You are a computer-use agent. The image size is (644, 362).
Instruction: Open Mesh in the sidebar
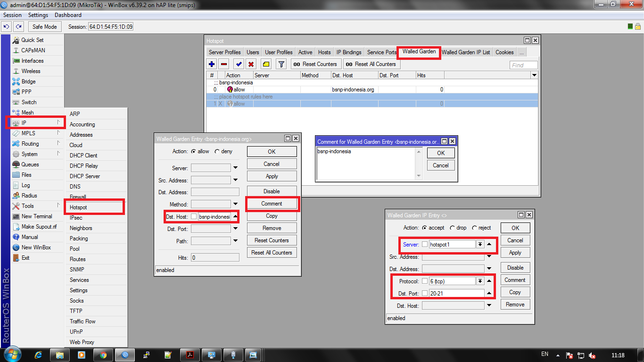(x=27, y=113)
